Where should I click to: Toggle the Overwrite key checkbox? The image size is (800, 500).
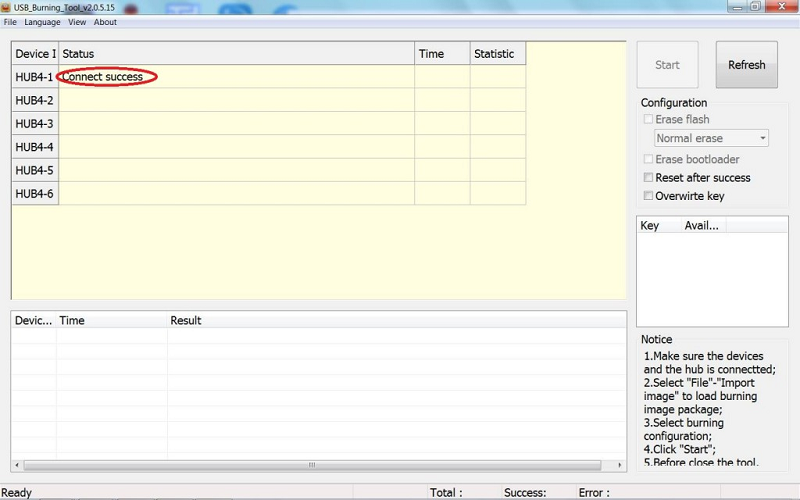click(x=648, y=196)
